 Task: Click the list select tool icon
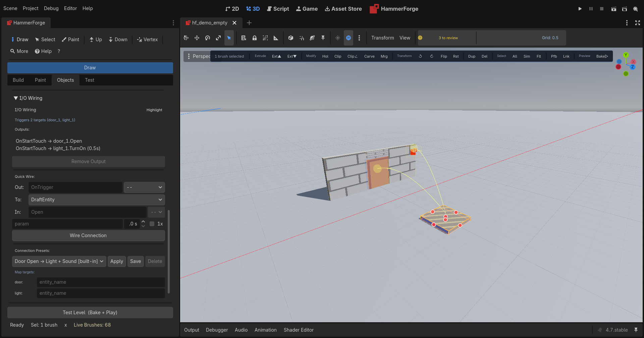coord(244,38)
